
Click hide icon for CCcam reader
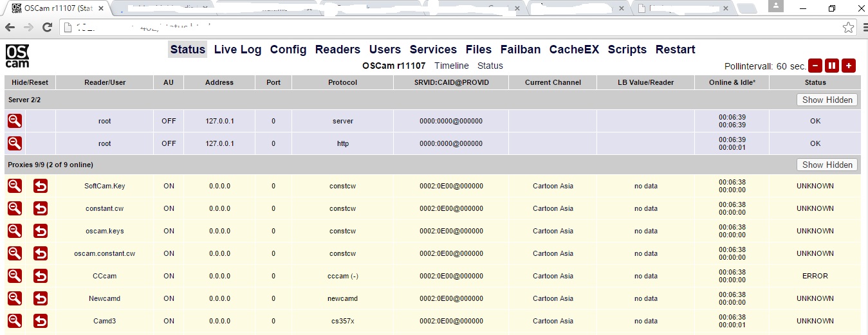[15, 276]
